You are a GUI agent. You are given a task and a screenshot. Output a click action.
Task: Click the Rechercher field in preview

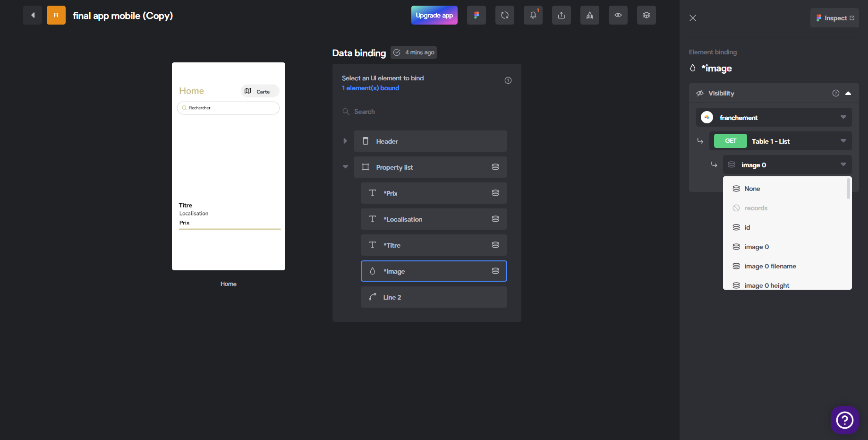[x=228, y=108]
